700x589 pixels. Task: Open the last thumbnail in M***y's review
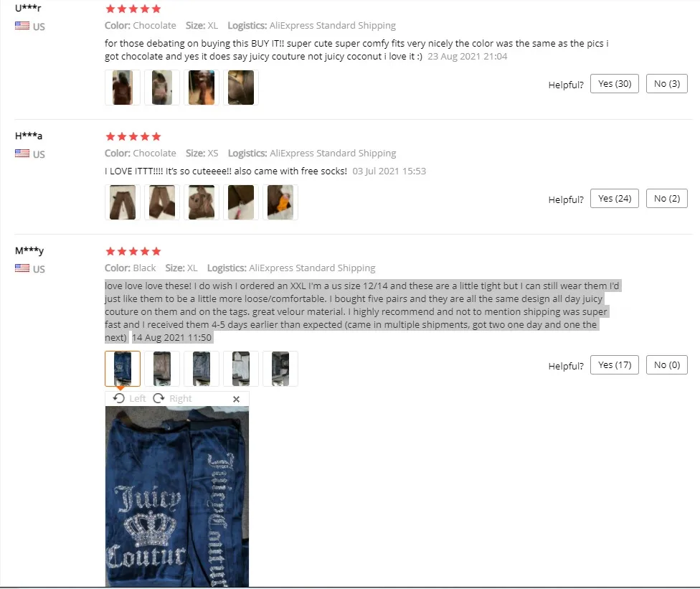(x=280, y=369)
